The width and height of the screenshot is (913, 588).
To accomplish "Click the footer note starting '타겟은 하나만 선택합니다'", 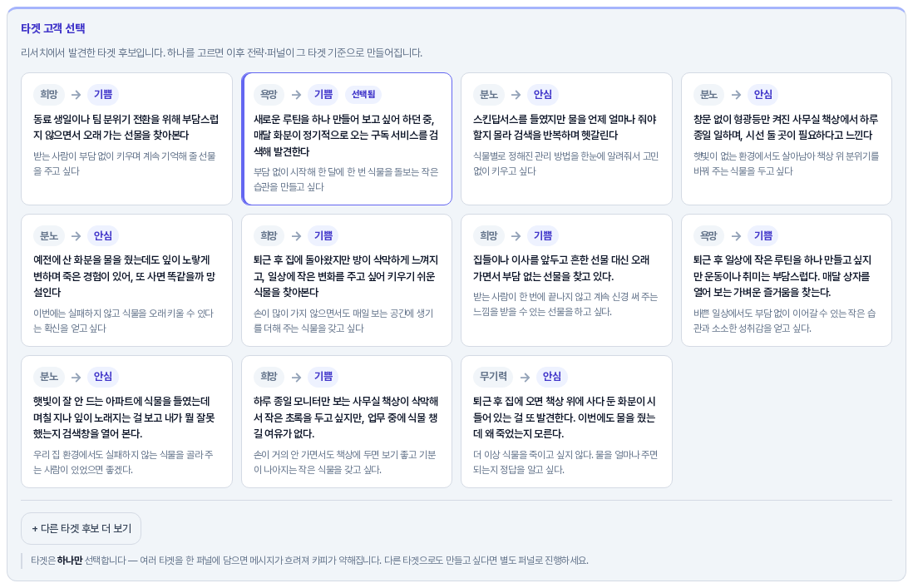I will coord(310,561).
